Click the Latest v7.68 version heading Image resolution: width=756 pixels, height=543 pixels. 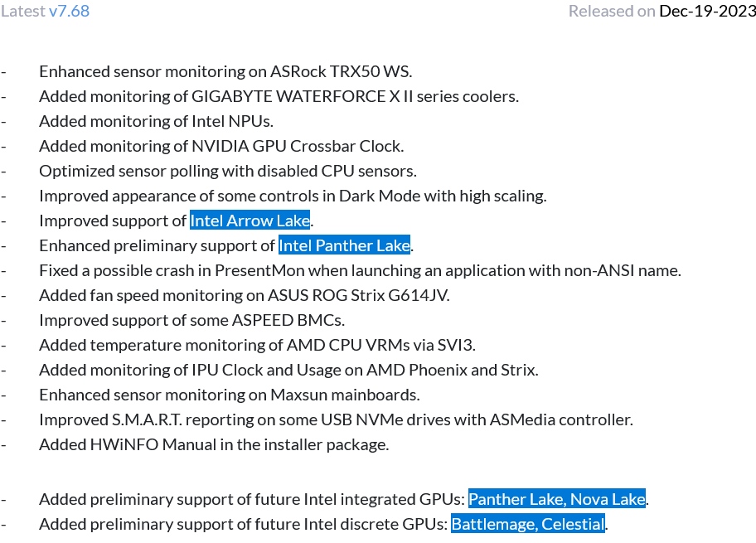45,11
